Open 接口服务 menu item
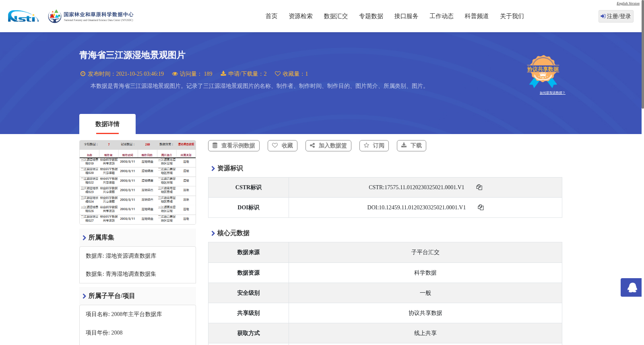 click(406, 16)
